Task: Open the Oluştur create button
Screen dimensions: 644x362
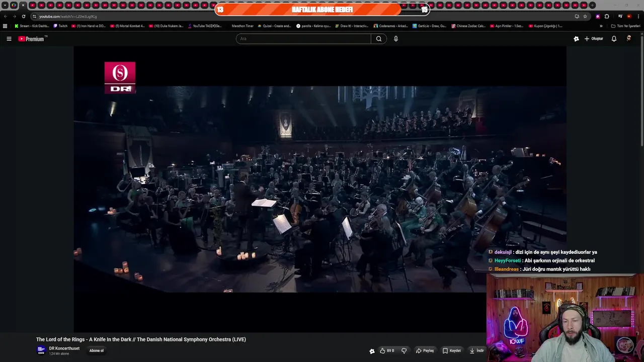Action: [594, 39]
